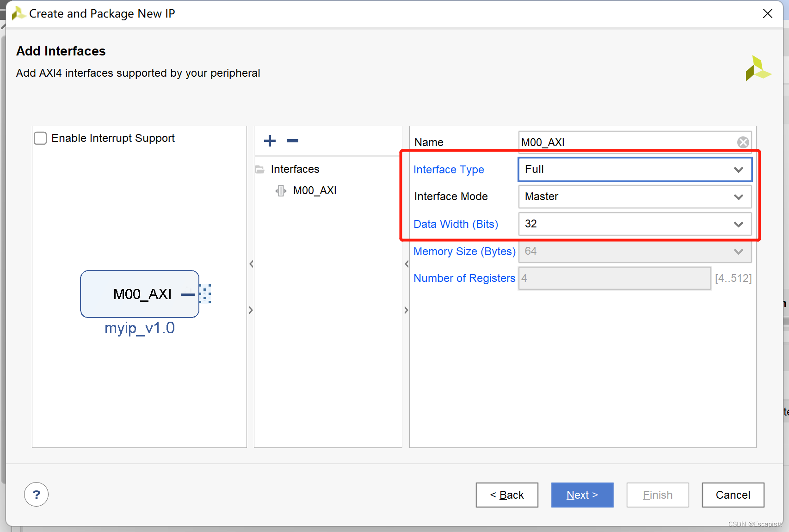
Task: Open help with the question mark button
Action: [37, 495]
